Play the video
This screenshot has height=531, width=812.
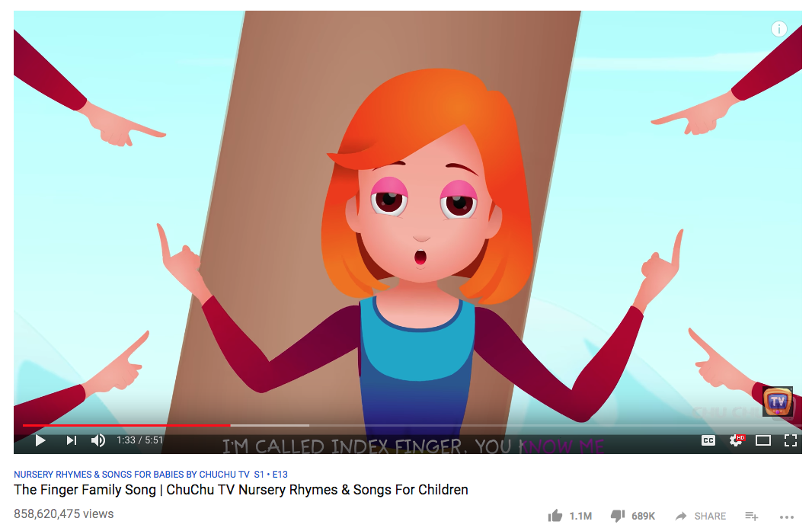40,440
